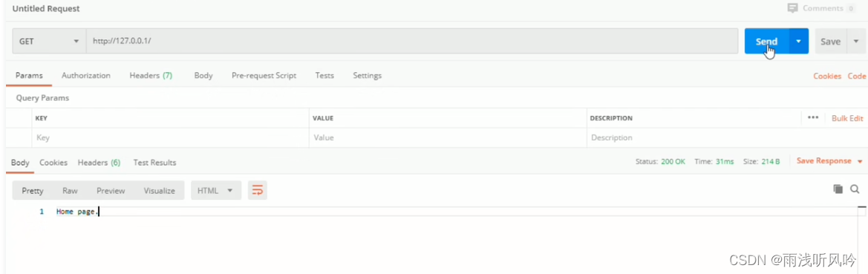Expand the Save button dropdown arrow
Screen dimensions: 868x274
pyautogui.click(x=856, y=42)
